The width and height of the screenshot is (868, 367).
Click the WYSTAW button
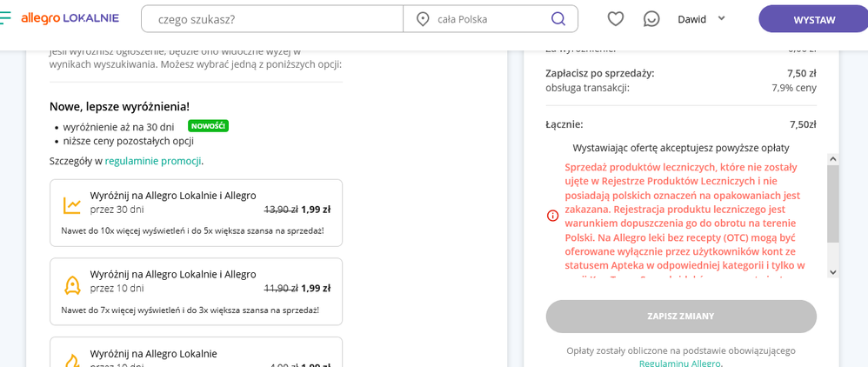click(x=813, y=19)
